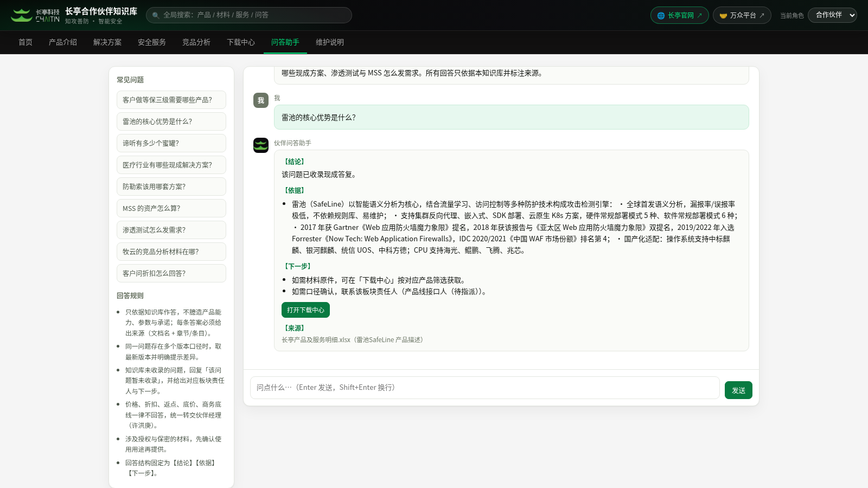Click the 伙伴问答助手 sender label
Screen dimensions: 868x488
coord(292,143)
